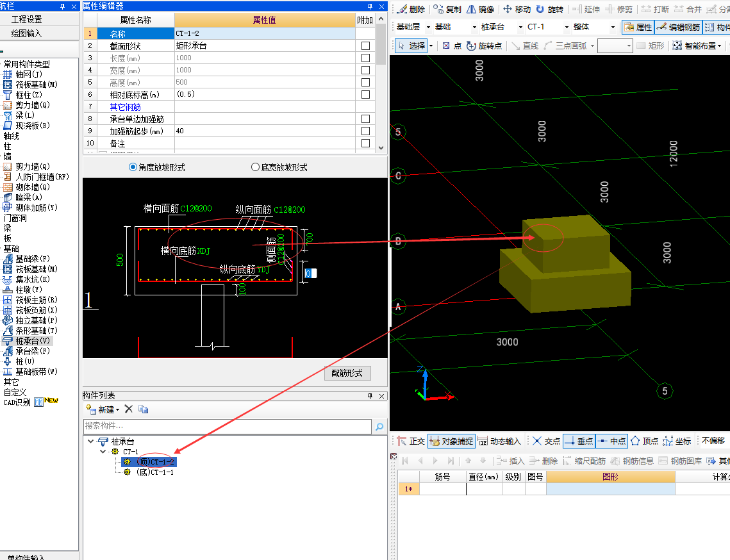Click the Merge (合并) tool
This screenshot has width=730, height=560.
(x=688, y=10)
